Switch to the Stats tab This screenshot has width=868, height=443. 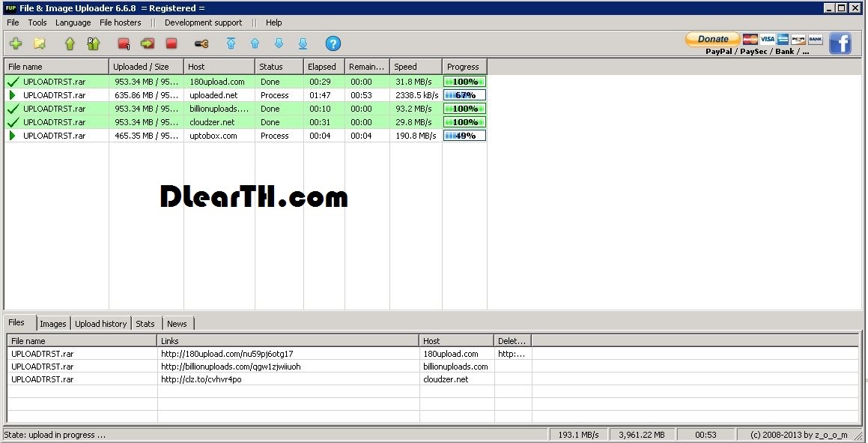pyautogui.click(x=145, y=324)
